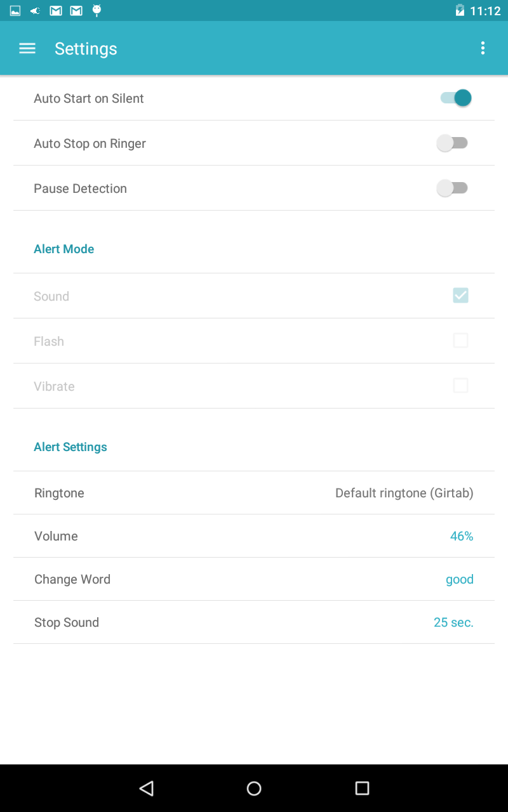Tap the first Gmail notification icon
This screenshot has height=812, width=508.
click(x=56, y=10)
